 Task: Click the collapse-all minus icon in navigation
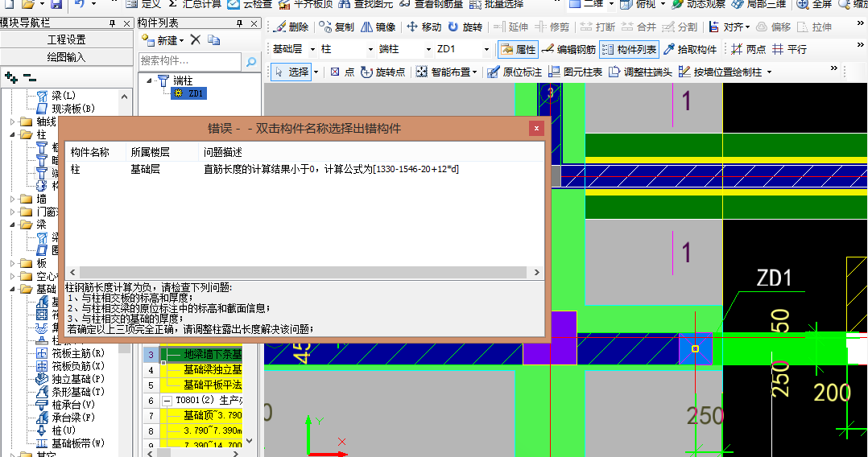[30, 77]
